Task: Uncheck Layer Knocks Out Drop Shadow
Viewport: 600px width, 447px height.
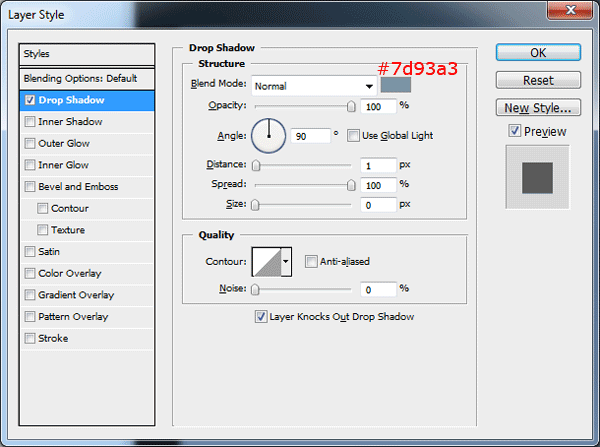Action: pyautogui.click(x=261, y=317)
